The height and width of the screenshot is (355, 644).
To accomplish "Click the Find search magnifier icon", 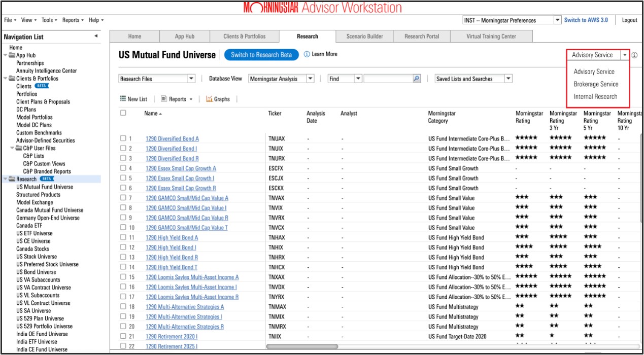I will (417, 79).
